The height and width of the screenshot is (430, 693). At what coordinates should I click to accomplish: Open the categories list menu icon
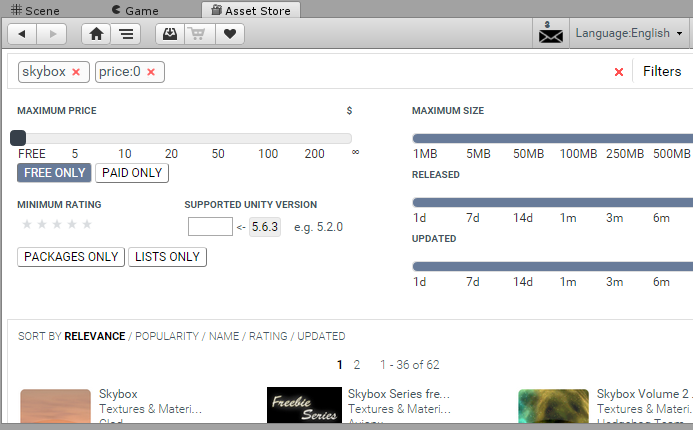pyautogui.click(x=125, y=34)
